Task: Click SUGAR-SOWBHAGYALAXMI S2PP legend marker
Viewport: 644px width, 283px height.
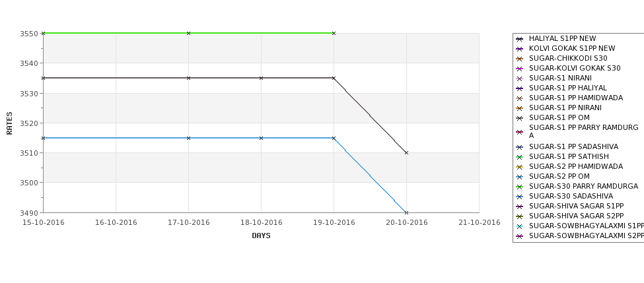Action: point(520,236)
